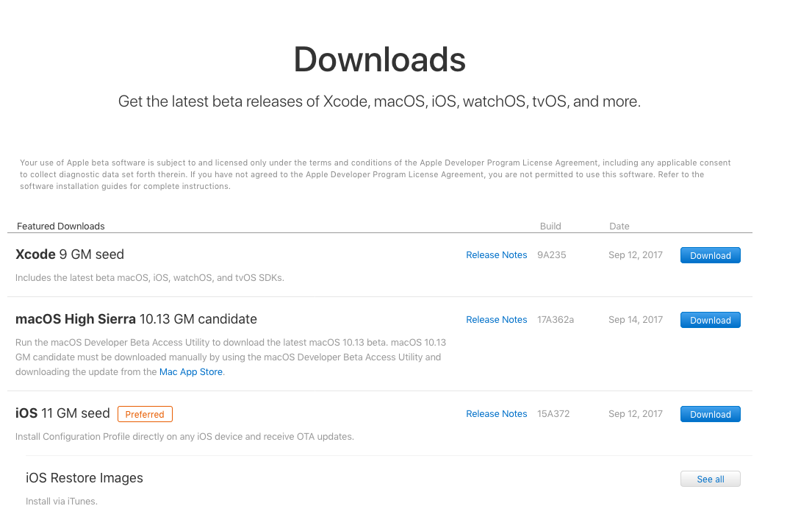The image size is (812, 517).
Task: Select the Xcode 9 GM seed title
Action: coord(70,254)
